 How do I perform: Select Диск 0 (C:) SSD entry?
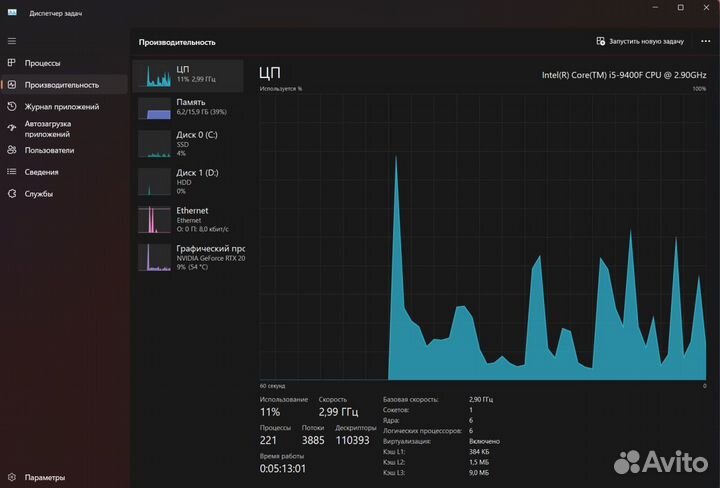189,143
